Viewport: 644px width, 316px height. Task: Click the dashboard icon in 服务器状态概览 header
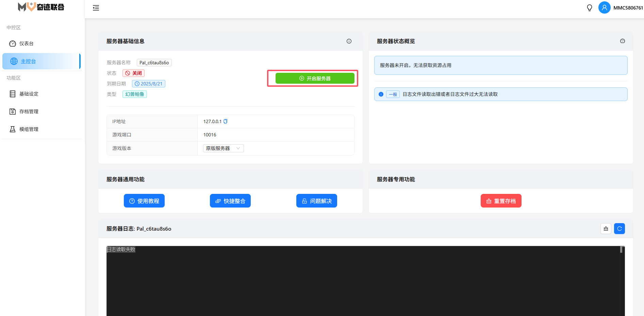point(623,41)
